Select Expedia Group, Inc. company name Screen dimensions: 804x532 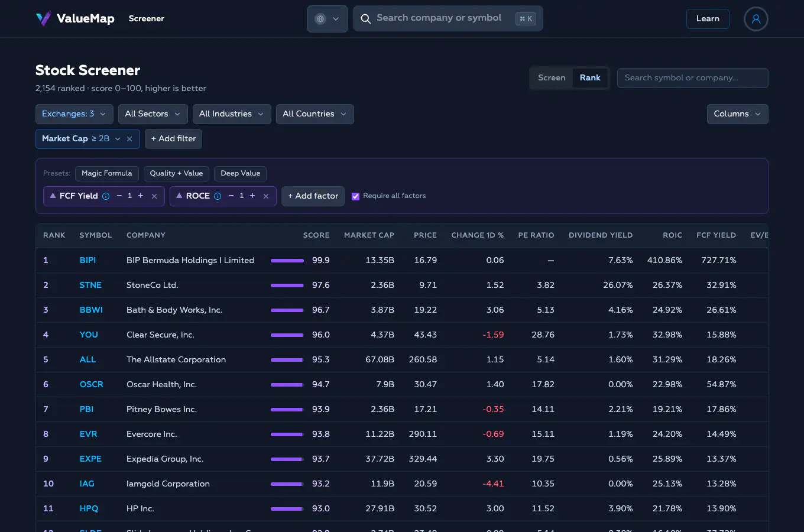165,459
